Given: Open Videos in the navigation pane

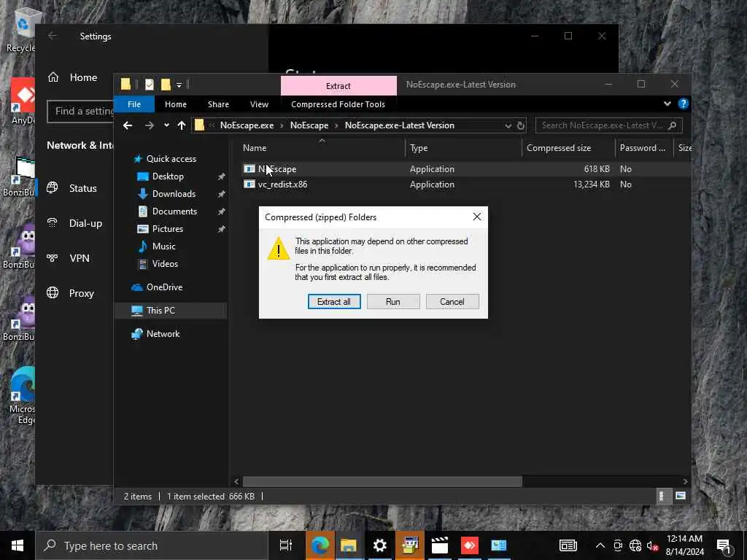Looking at the screenshot, I should tap(165, 264).
